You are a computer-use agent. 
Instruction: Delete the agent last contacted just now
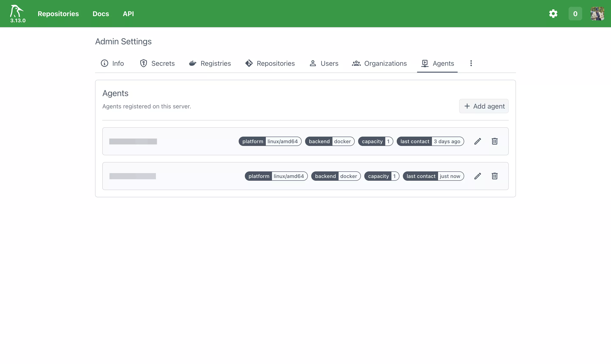(495, 176)
